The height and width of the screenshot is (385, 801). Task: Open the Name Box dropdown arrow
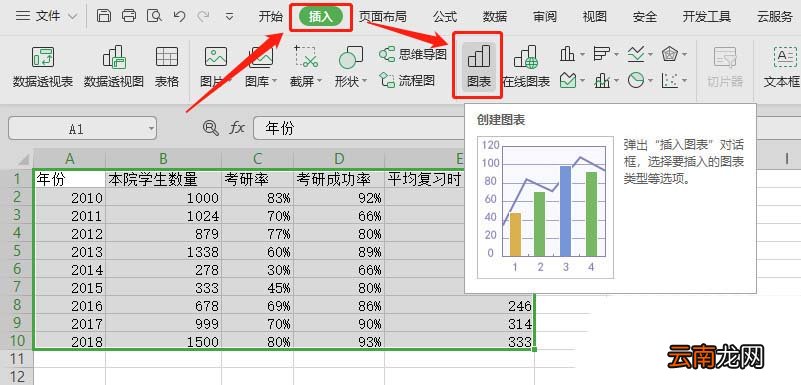tap(151, 129)
